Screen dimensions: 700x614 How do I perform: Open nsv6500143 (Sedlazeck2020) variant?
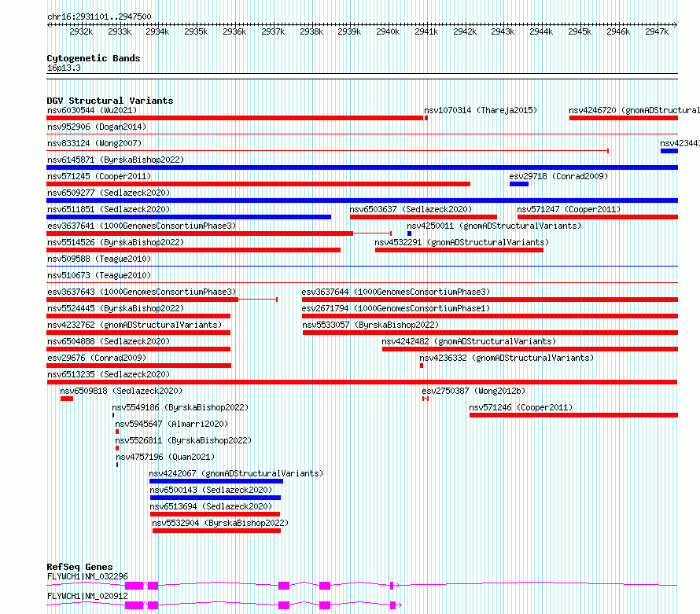tap(211, 490)
